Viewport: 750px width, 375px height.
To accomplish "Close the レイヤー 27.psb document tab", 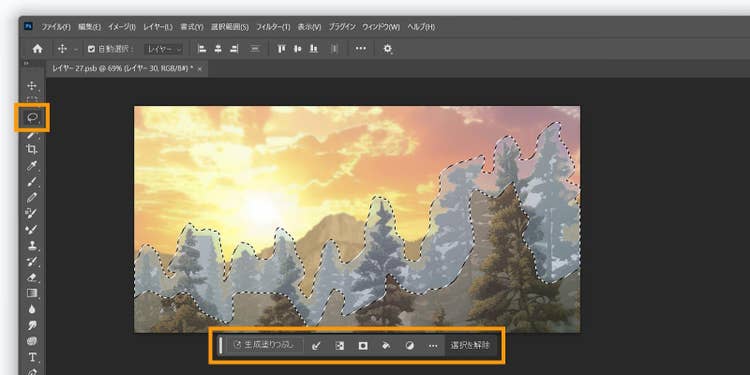I will coord(199,69).
